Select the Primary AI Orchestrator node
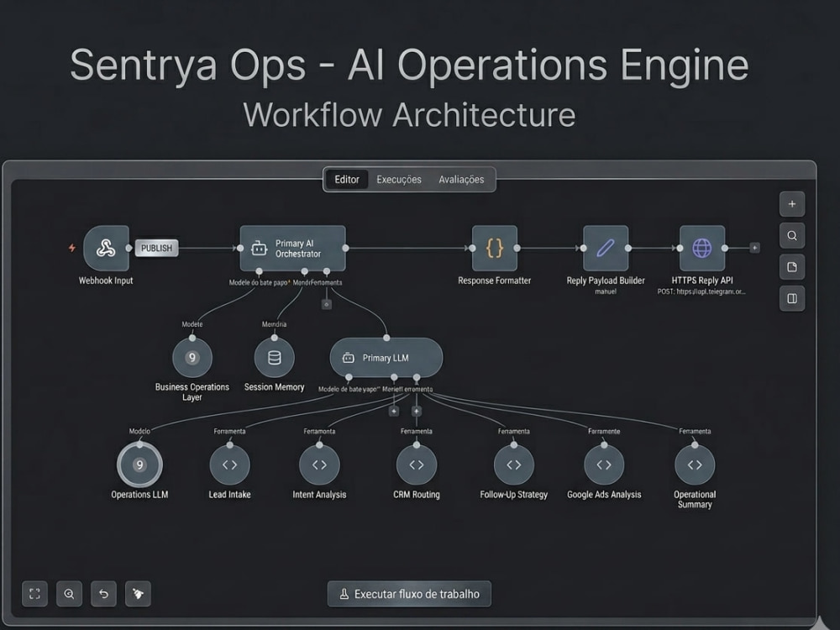840x630 pixels. [x=292, y=248]
